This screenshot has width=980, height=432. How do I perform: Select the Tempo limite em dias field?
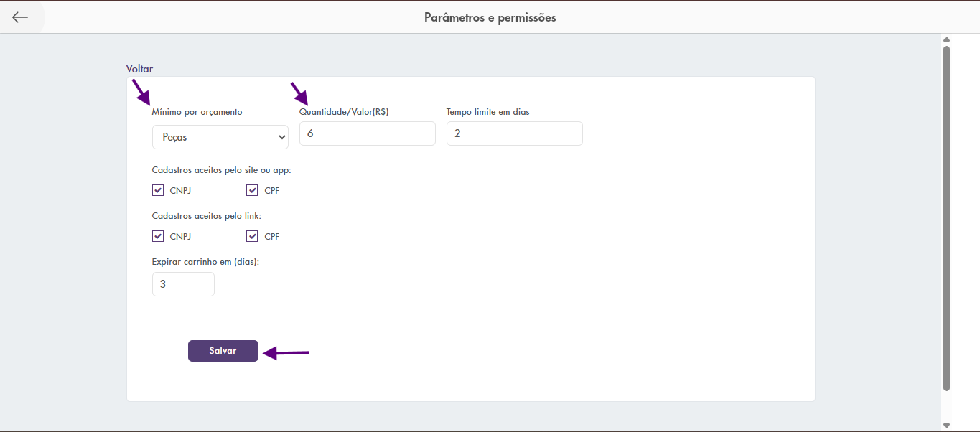click(514, 133)
